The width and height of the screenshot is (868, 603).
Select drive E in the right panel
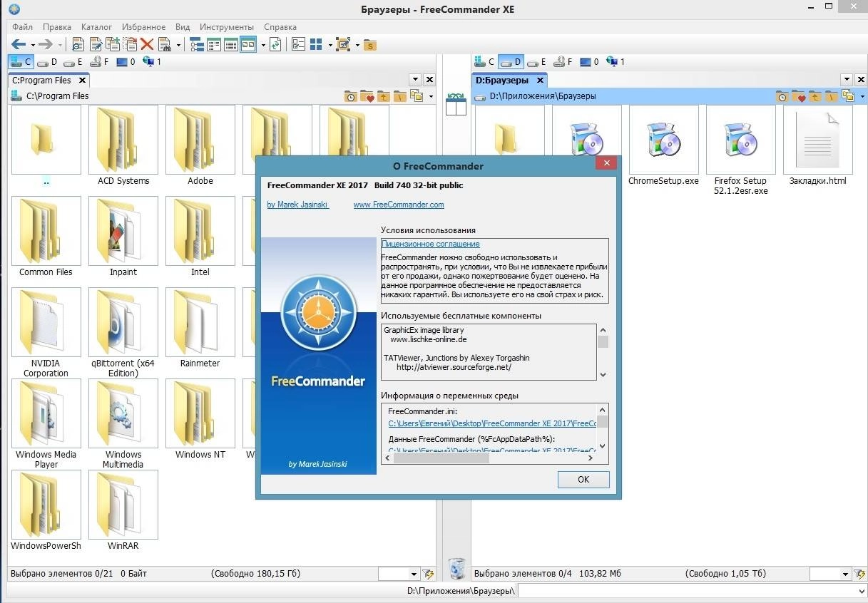(537, 62)
